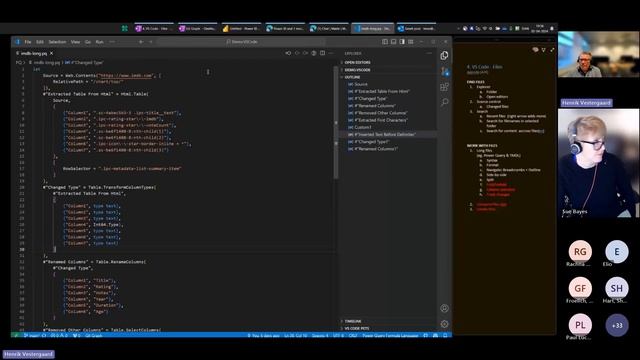Click the RG participant avatar
This screenshot has height=360, width=640.
tap(580, 252)
